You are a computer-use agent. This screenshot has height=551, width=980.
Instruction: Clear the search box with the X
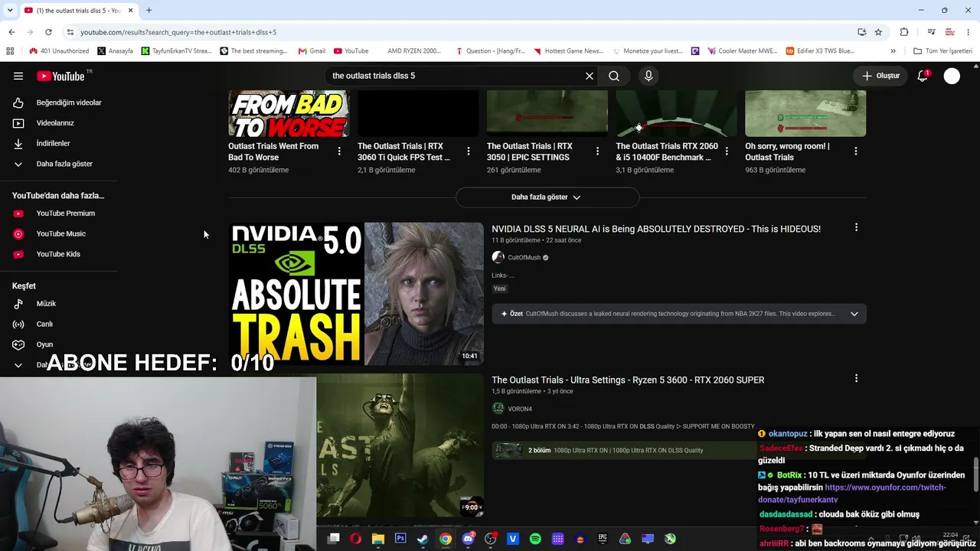pos(590,76)
